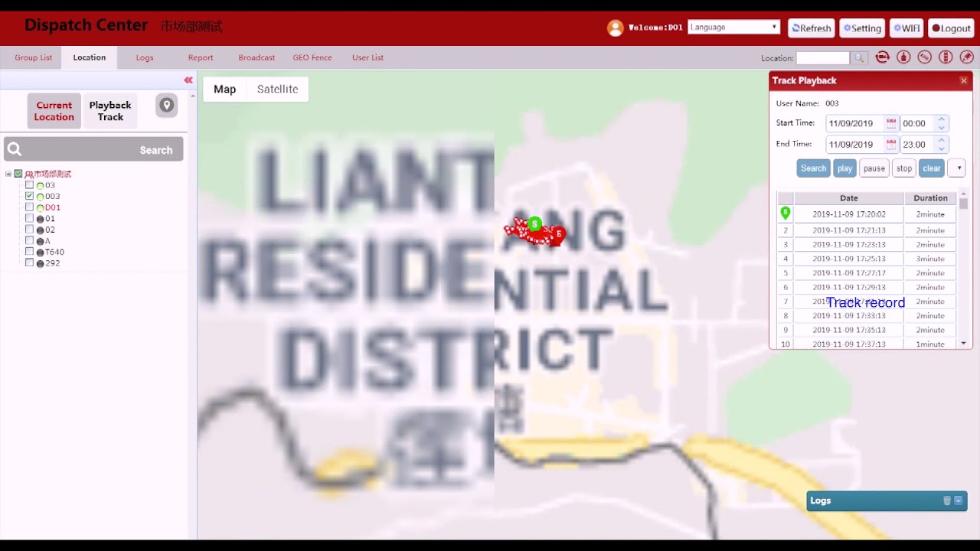
Task: Click the stop button
Action: point(904,168)
